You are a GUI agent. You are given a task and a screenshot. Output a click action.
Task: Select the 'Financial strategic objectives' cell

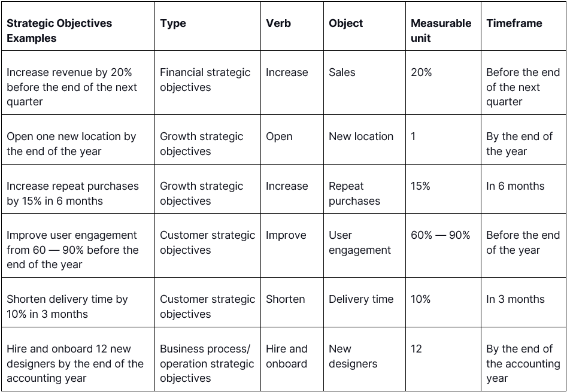click(x=208, y=83)
